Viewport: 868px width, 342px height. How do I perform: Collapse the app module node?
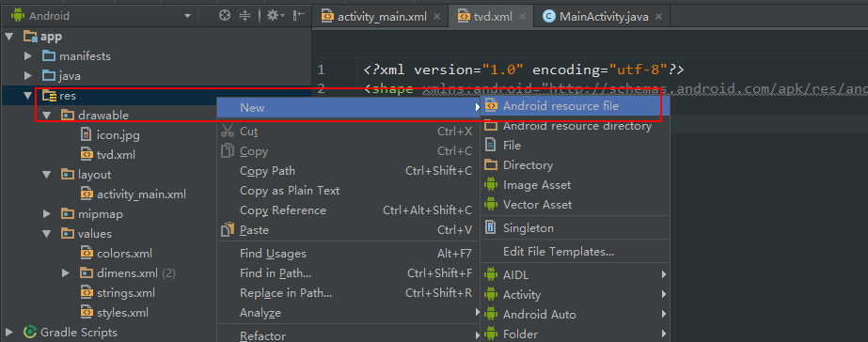[x=9, y=37]
